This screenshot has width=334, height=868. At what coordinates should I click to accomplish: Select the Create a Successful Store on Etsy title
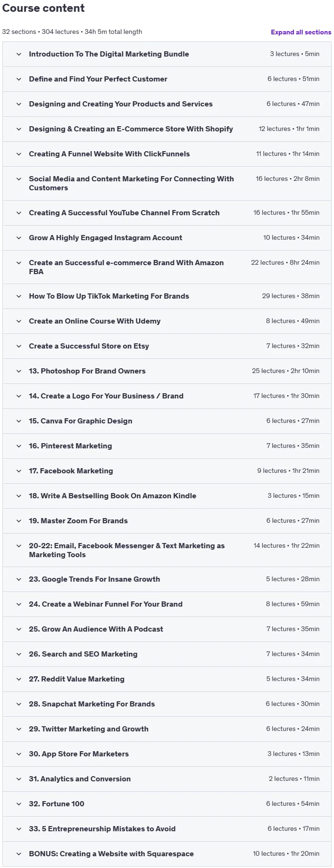89,346
